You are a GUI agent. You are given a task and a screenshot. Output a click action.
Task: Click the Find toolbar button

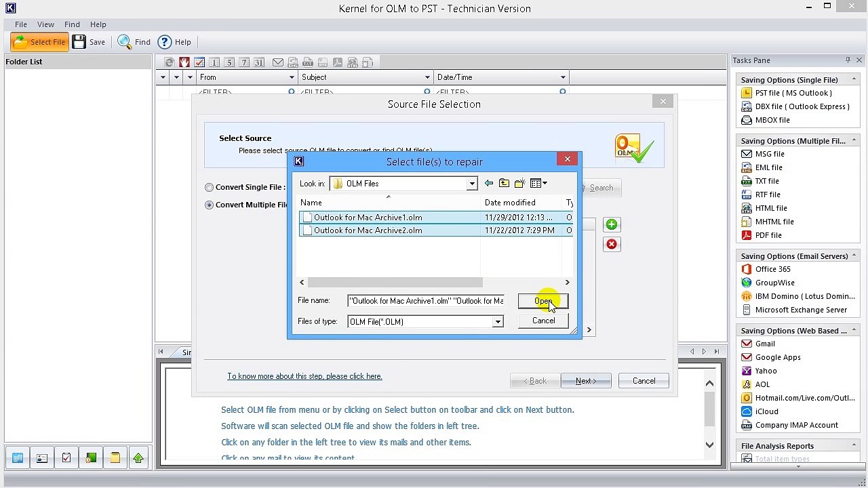click(134, 42)
